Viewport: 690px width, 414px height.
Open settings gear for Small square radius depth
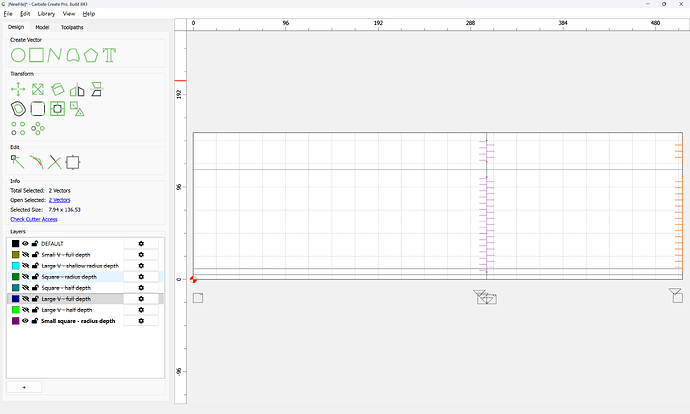(141, 321)
